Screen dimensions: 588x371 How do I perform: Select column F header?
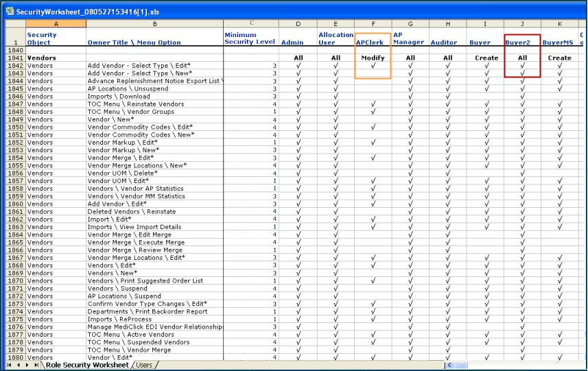pos(373,24)
